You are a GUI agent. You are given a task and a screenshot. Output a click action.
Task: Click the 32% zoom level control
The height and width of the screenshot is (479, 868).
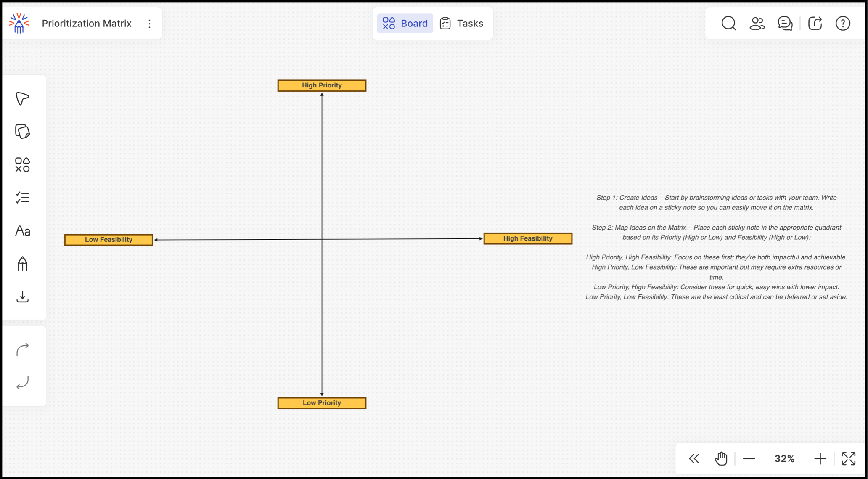pyautogui.click(x=784, y=458)
